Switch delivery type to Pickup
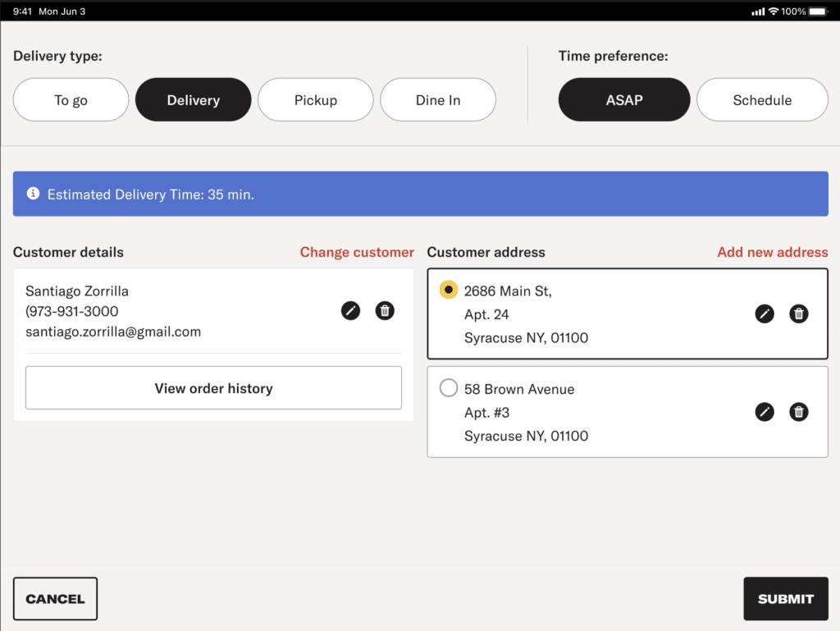The height and width of the screenshot is (631, 840). pyautogui.click(x=316, y=99)
